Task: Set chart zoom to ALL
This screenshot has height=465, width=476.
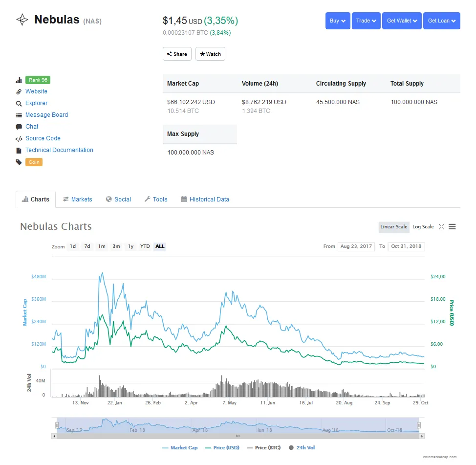Action: 160,246
